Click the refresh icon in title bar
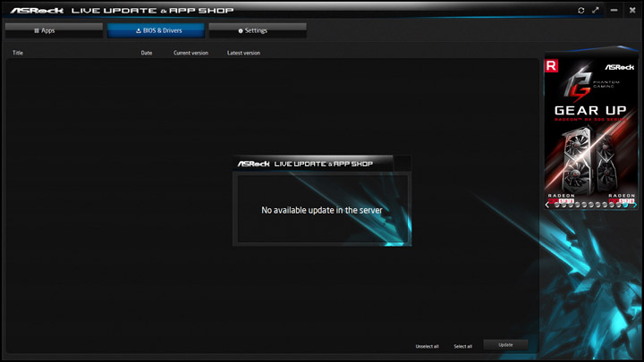The height and width of the screenshot is (362, 644). click(580, 10)
